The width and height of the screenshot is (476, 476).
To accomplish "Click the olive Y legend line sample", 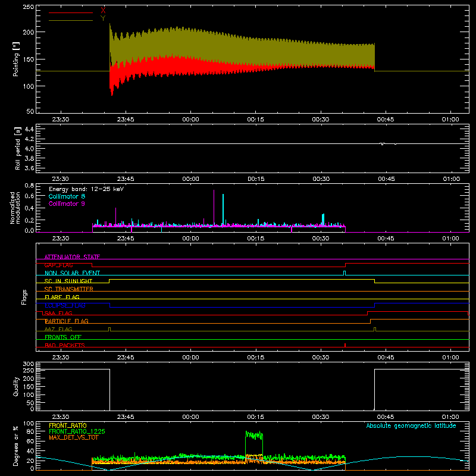I will 71,20.
